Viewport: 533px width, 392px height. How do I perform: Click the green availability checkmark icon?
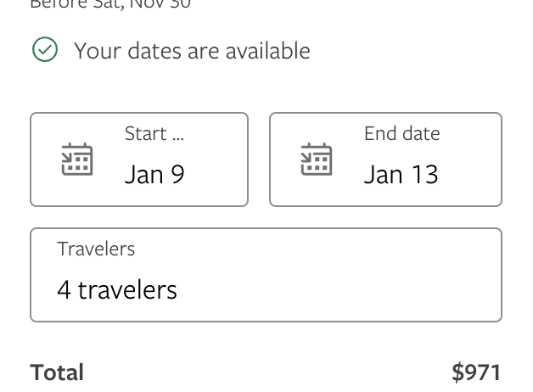45,50
